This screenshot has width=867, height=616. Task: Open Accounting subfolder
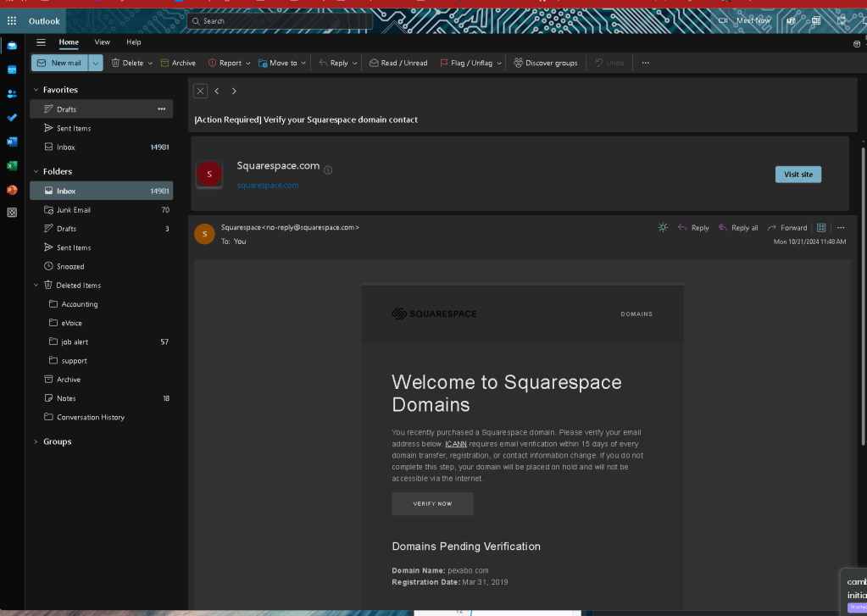pyautogui.click(x=102, y=304)
